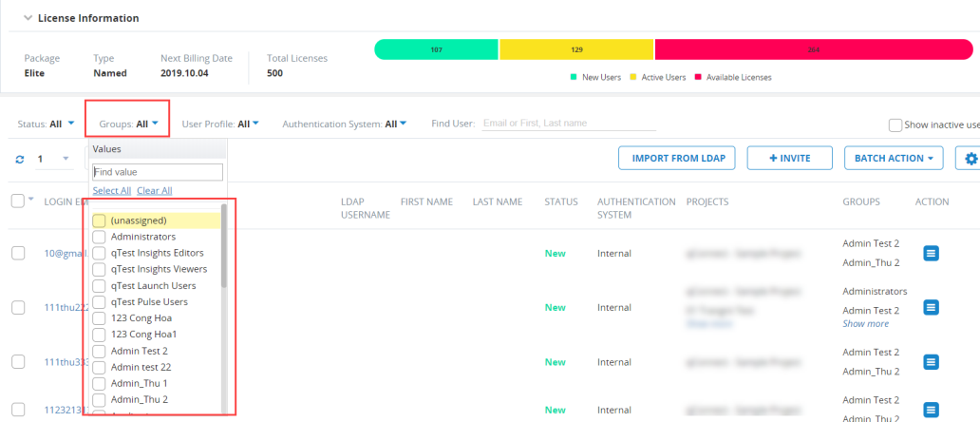The width and height of the screenshot is (980, 422).
Task: Open the Batch Action dropdown menu
Action: [894, 159]
